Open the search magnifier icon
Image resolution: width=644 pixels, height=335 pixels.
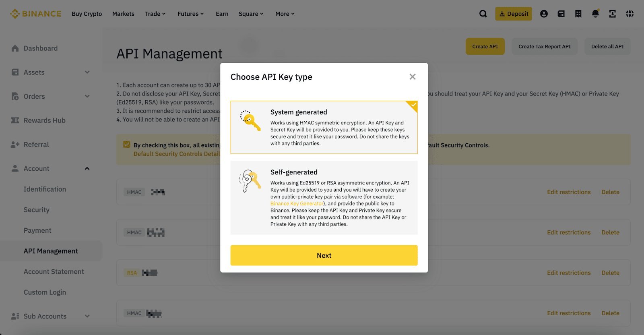[x=483, y=14]
